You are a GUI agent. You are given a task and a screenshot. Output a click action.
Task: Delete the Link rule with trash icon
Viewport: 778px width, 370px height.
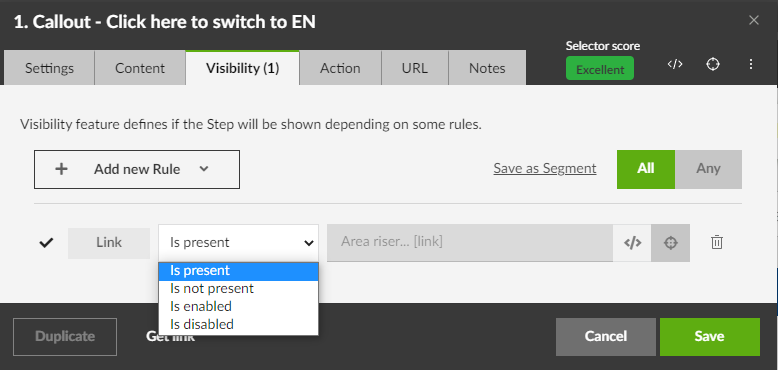click(716, 243)
